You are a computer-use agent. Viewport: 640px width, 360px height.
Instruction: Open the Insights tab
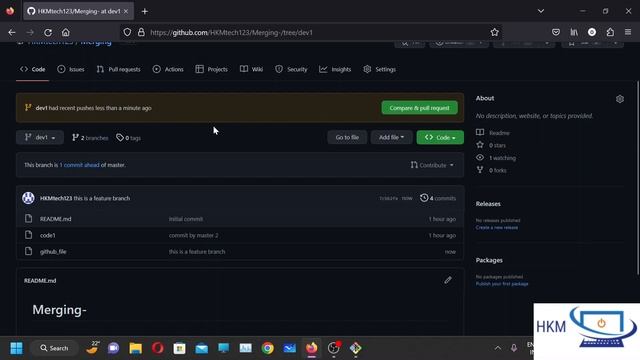tap(335, 69)
